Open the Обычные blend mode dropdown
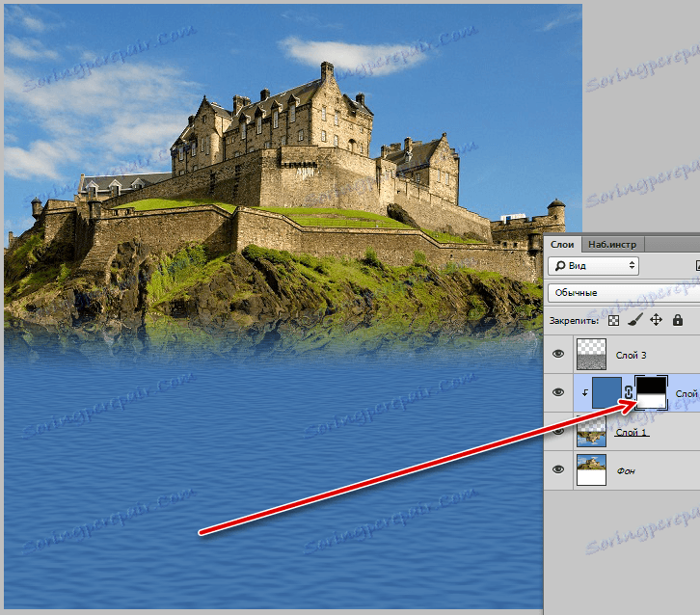This screenshot has width=700, height=615. tap(624, 293)
